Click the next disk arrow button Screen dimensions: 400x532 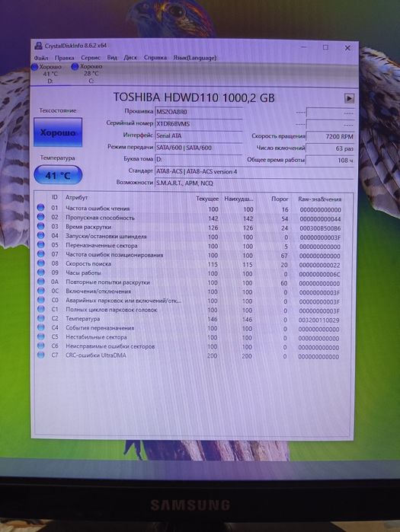click(349, 98)
